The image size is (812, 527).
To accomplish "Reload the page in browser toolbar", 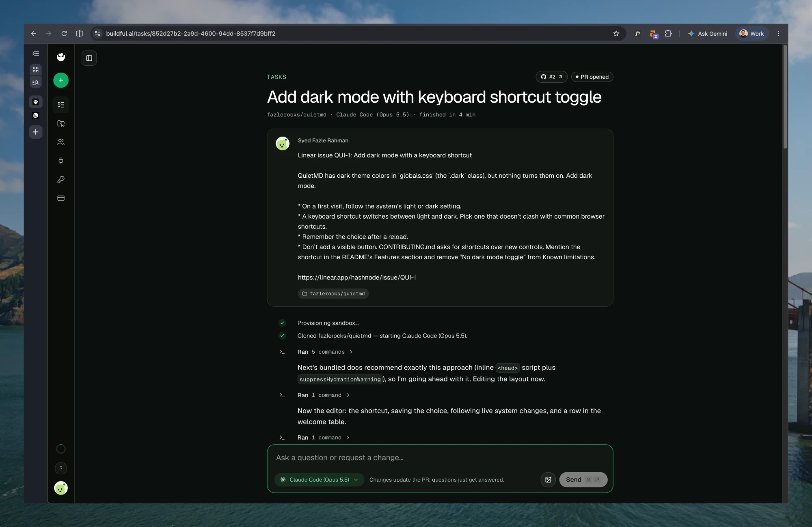I will tap(64, 34).
